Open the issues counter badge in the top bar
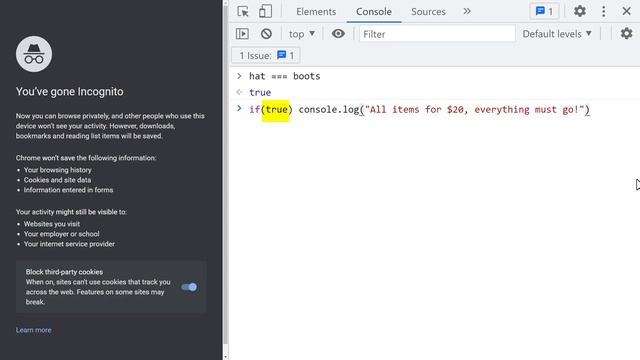Screen dimensions: 640x360 (x=544, y=11)
